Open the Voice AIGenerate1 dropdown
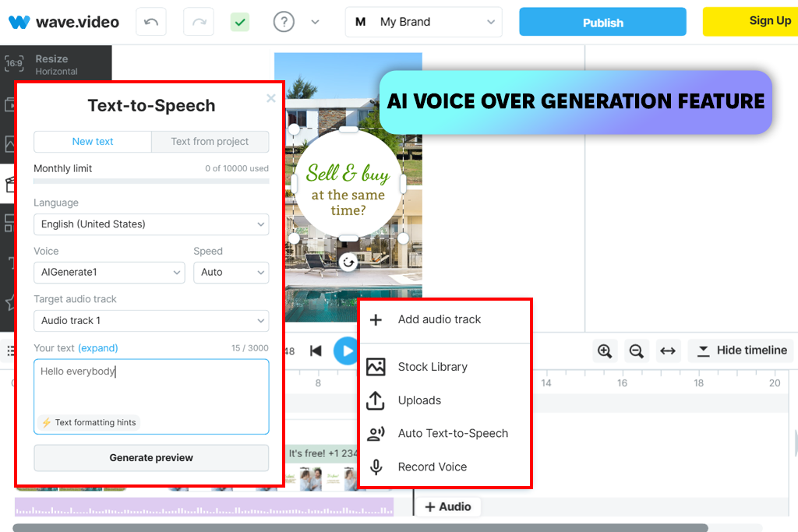The image size is (798, 532). (109, 272)
